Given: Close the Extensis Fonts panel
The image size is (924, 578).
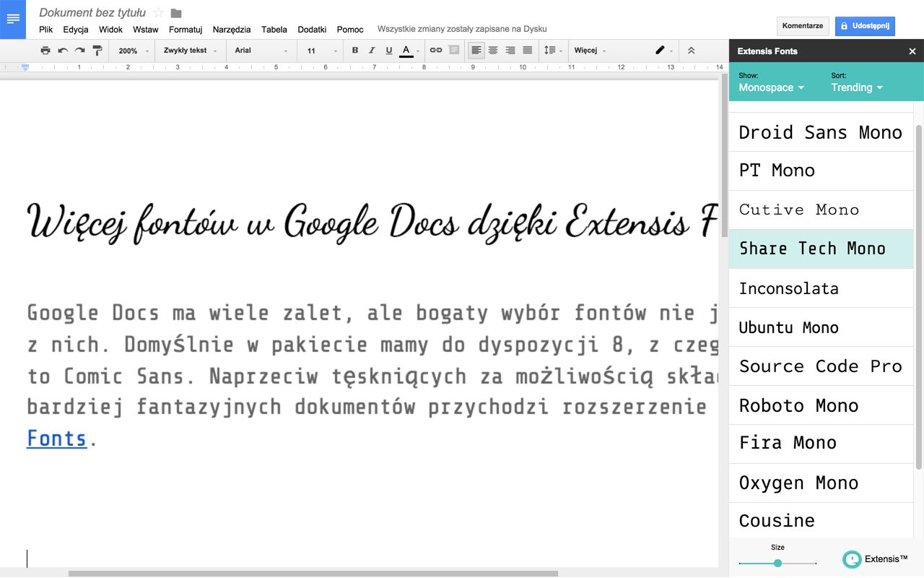Looking at the screenshot, I should point(912,51).
